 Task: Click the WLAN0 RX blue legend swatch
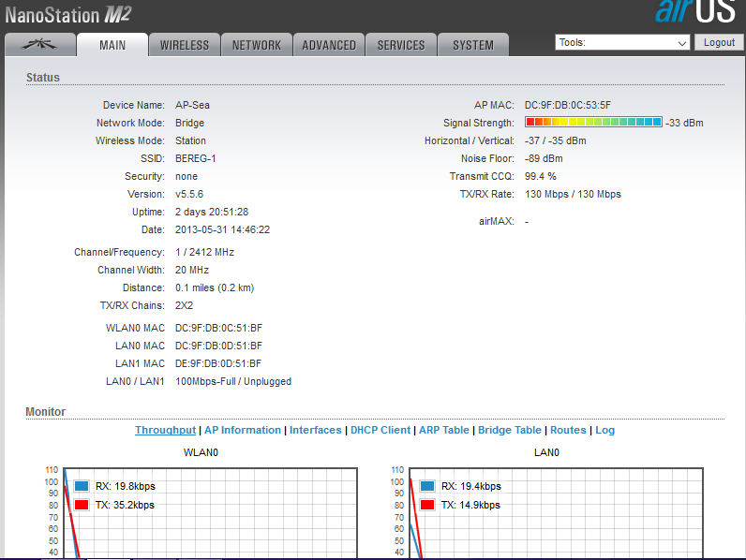[x=82, y=486]
